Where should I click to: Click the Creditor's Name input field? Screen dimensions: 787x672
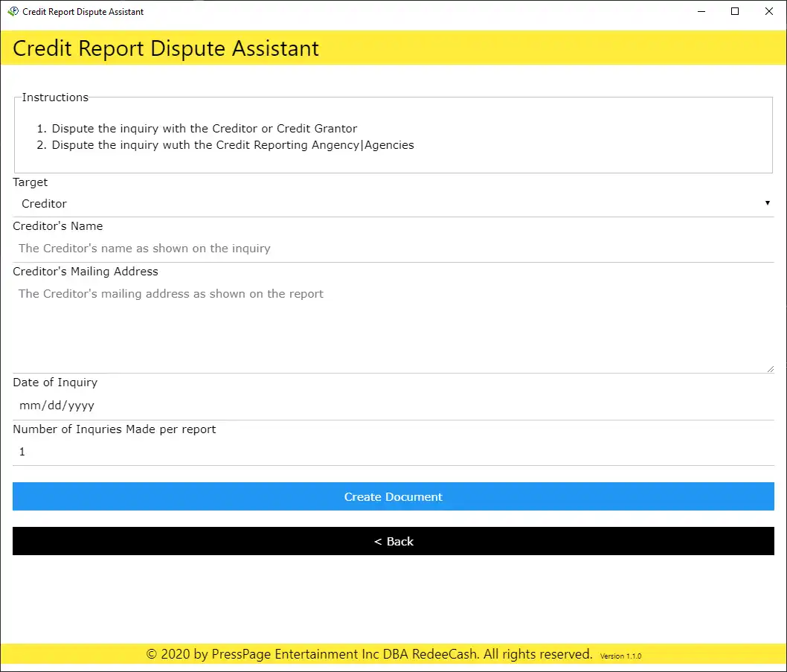point(393,248)
